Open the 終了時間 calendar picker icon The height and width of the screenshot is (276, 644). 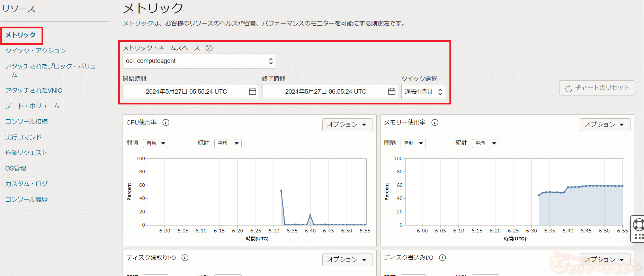[392, 92]
